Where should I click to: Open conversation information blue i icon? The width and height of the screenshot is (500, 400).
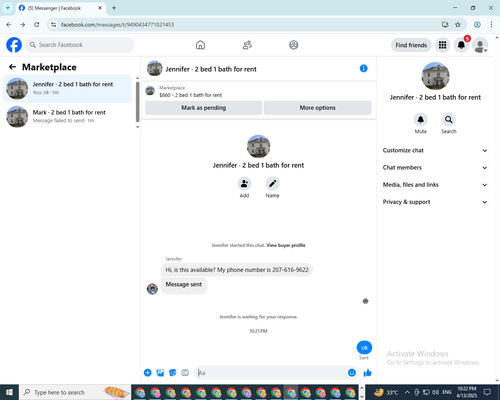[x=364, y=68]
